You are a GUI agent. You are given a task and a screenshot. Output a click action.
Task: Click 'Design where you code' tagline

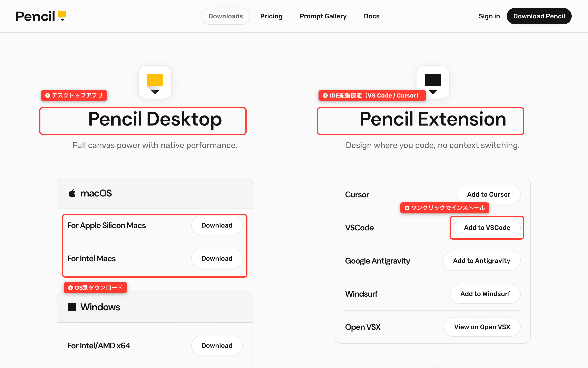click(433, 145)
